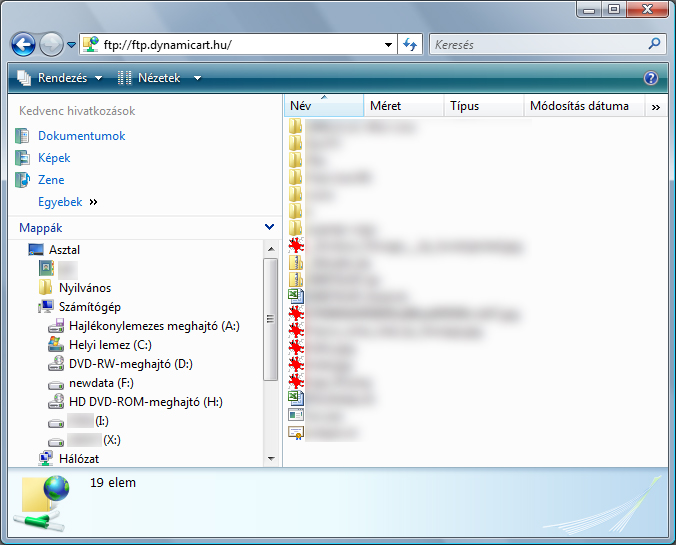Viewport: 676px width, 545px height.
Task: Show hidden columns with chevron button
Action: click(656, 107)
